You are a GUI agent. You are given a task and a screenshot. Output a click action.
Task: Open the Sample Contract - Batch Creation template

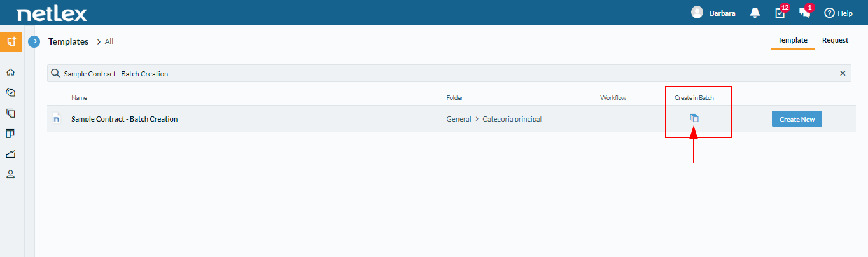click(124, 119)
